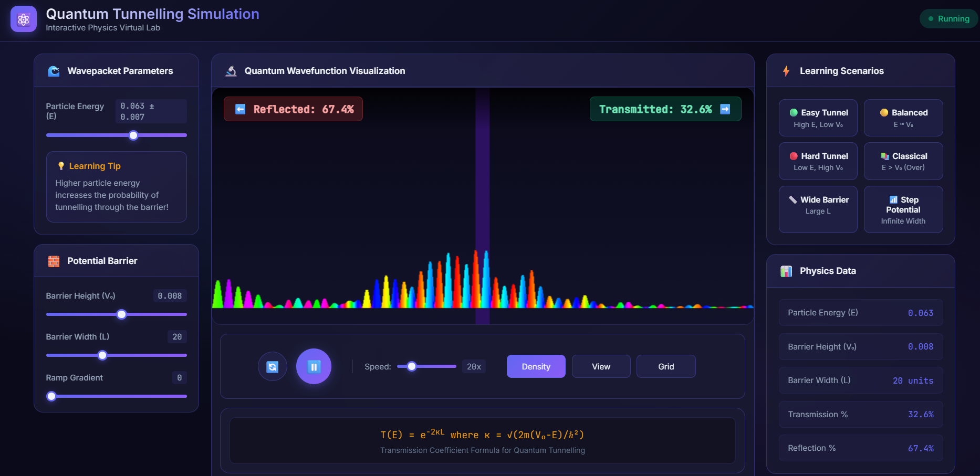Click the lightning bolt Learning Scenarios icon

786,71
